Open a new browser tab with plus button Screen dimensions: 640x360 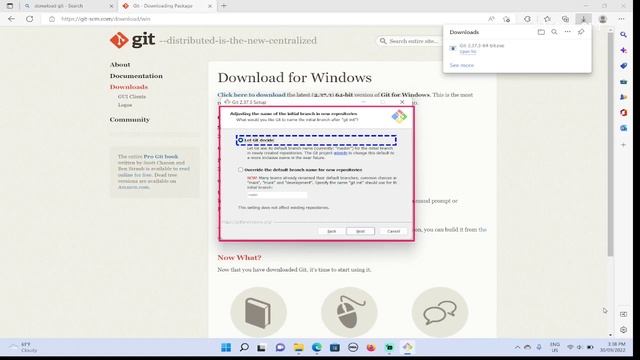tap(223, 6)
